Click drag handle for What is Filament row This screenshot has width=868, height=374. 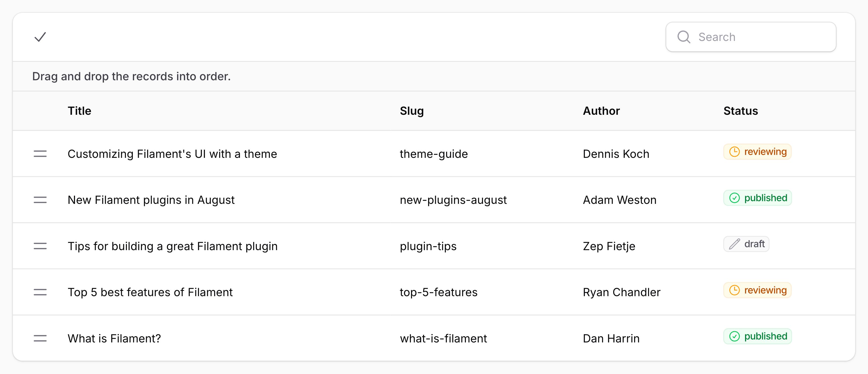coord(40,338)
